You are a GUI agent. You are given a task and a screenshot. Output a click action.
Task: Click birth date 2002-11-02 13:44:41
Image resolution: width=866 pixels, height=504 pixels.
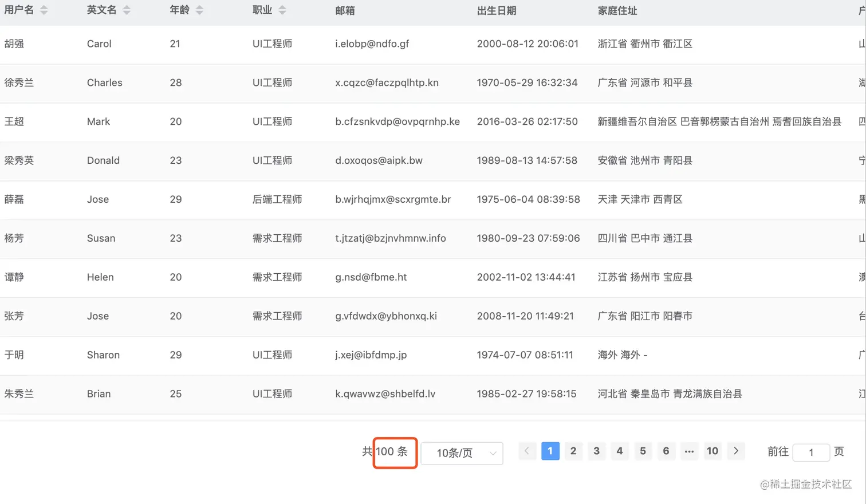click(x=526, y=277)
